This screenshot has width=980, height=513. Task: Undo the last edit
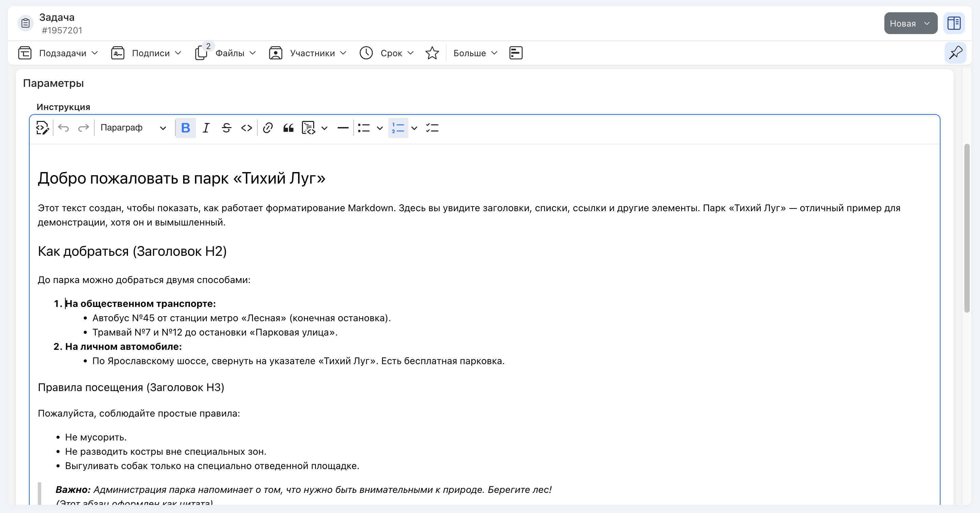(x=64, y=128)
